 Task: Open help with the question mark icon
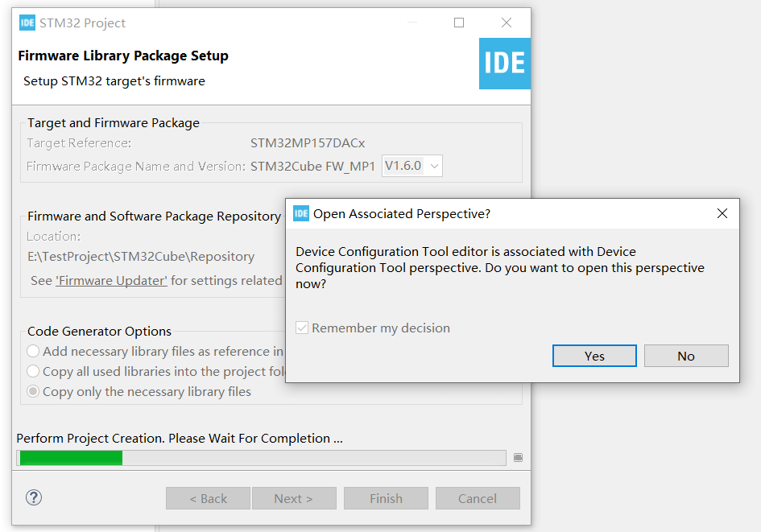(x=34, y=497)
